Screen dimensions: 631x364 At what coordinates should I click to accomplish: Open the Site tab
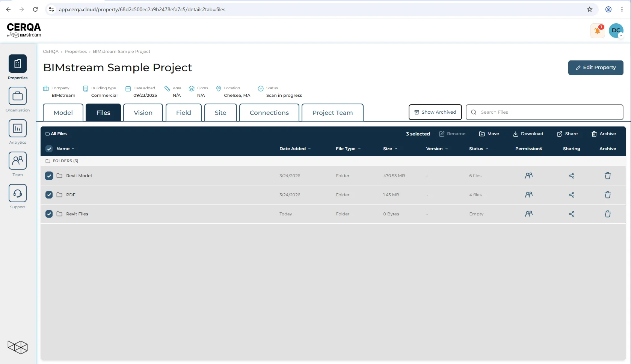tap(220, 113)
